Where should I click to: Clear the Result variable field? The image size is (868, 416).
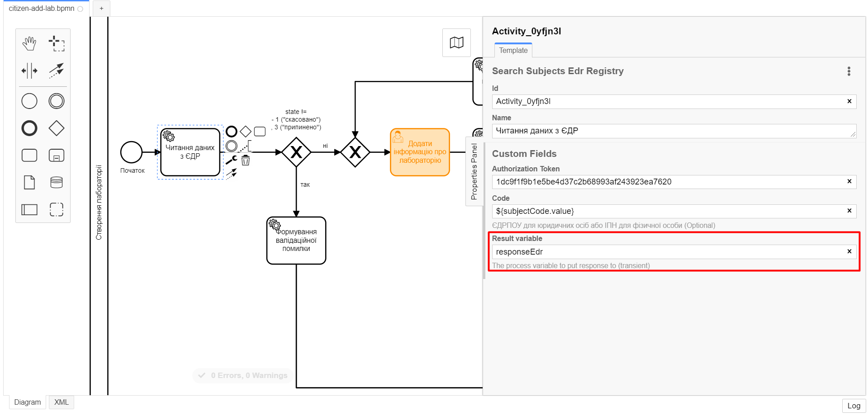coord(849,251)
